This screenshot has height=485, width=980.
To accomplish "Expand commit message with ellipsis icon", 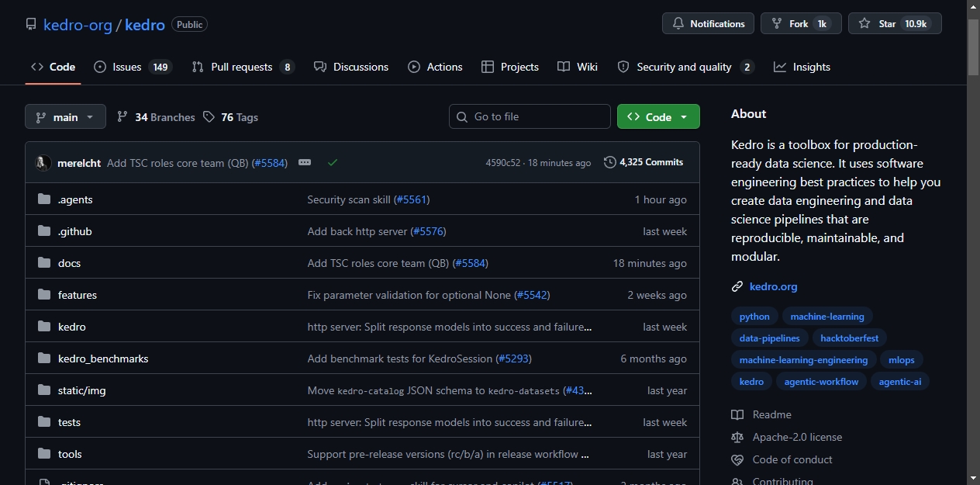I will click(305, 163).
